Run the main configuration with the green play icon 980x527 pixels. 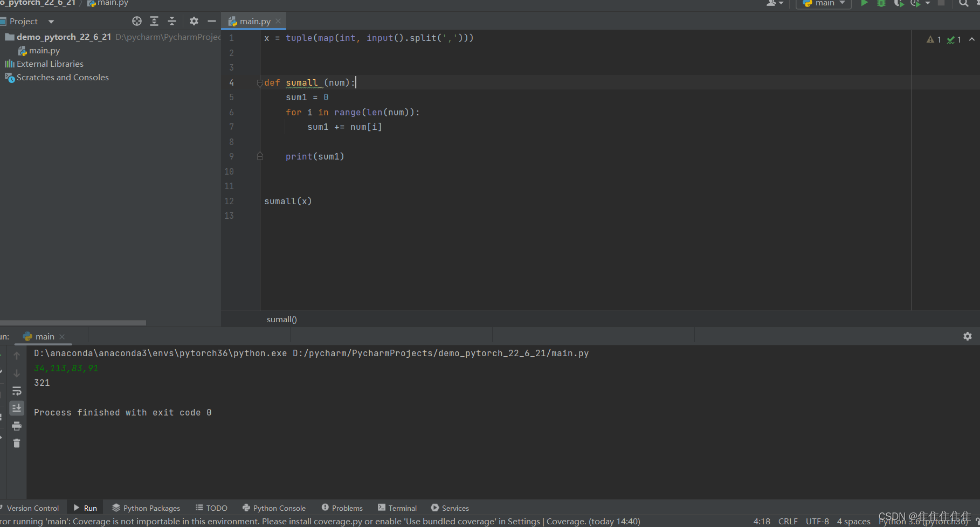pyautogui.click(x=864, y=3)
